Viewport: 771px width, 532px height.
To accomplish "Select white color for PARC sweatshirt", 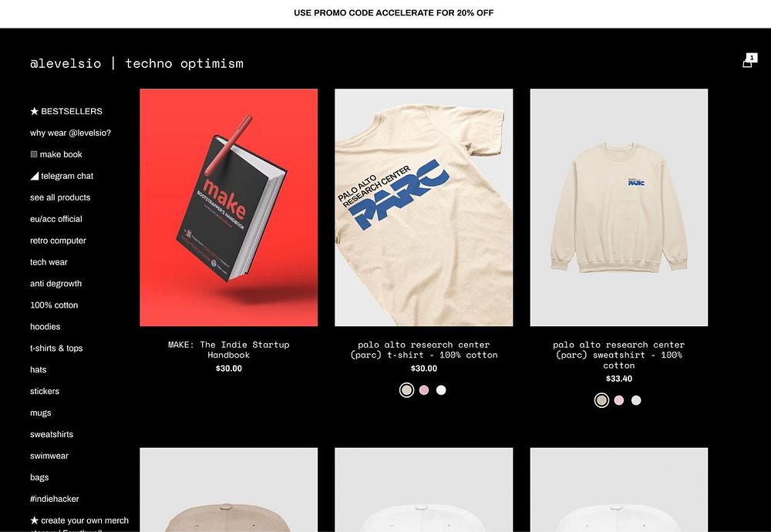I will [636, 401].
